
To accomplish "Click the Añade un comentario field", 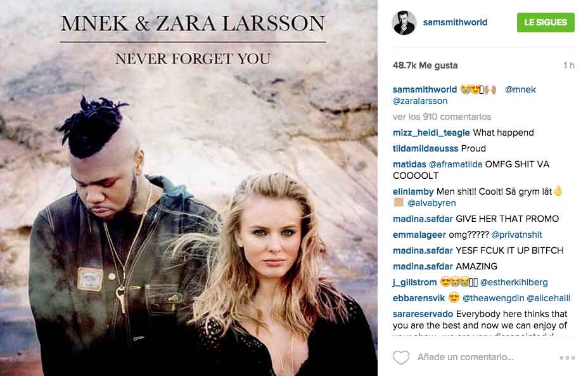I will pyautogui.click(x=465, y=357).
